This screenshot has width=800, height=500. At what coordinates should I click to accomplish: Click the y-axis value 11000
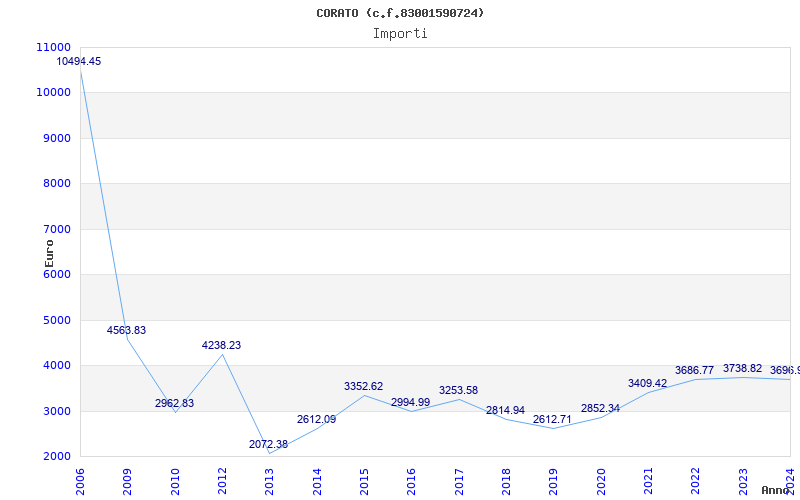(x=54, y=47)
